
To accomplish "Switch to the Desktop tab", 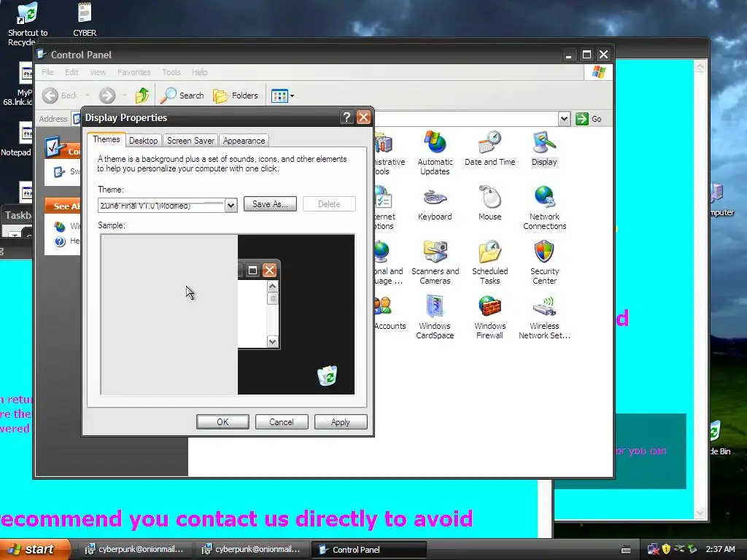I will (x=144, y=141).
